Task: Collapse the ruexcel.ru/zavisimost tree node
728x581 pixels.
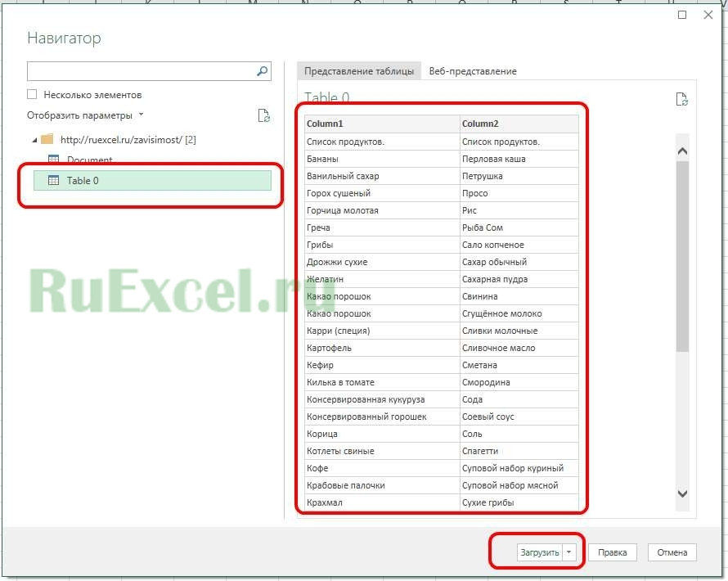Action: pos(34,140)
